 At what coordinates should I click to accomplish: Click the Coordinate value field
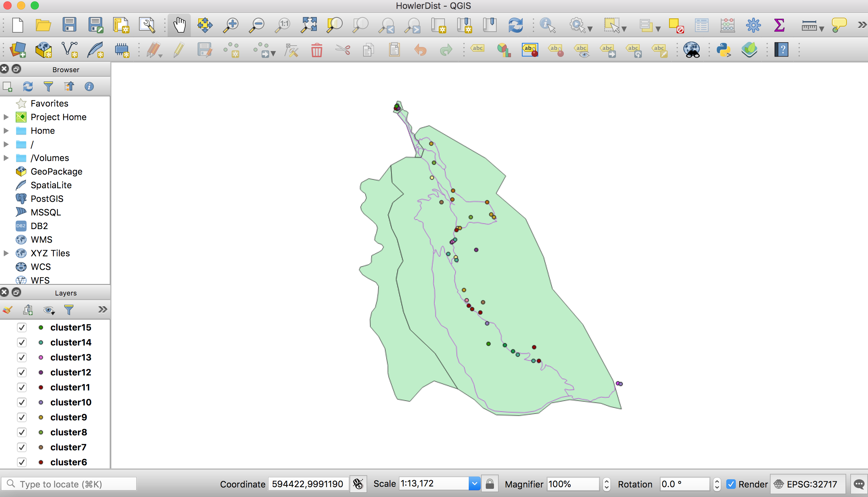(308, 484)
